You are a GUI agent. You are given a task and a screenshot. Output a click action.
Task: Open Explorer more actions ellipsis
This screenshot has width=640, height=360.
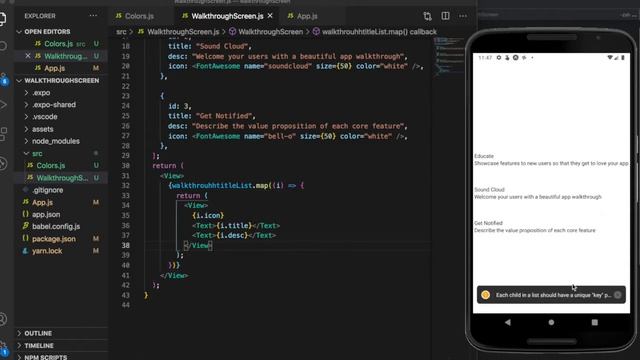93,16
